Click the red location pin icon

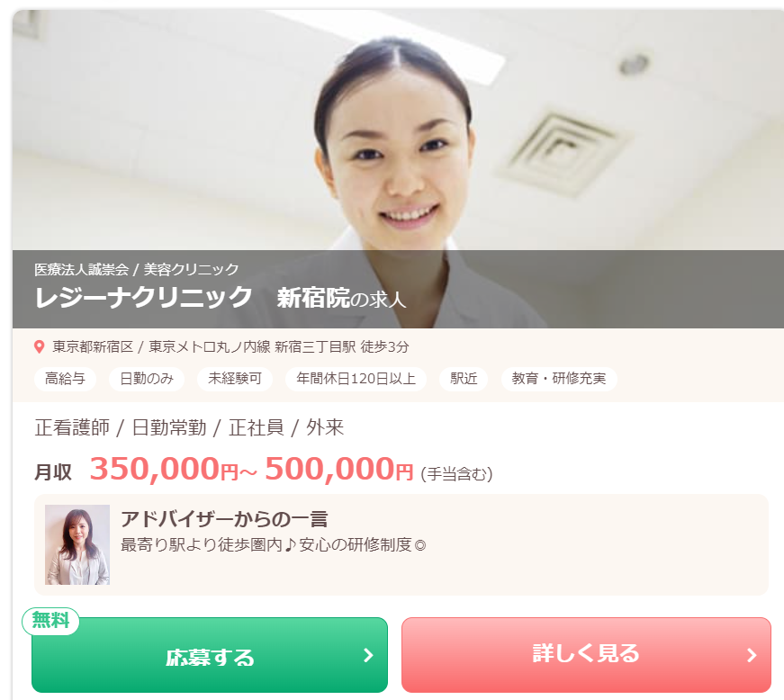point(39,346)
